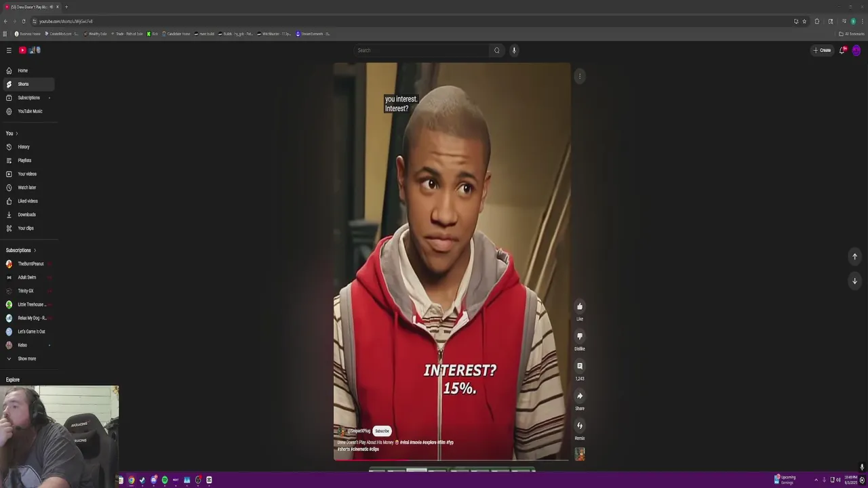Open Your clips in sidebar
The height and width of the screenshot is (488, 868).
pos(27,228)
